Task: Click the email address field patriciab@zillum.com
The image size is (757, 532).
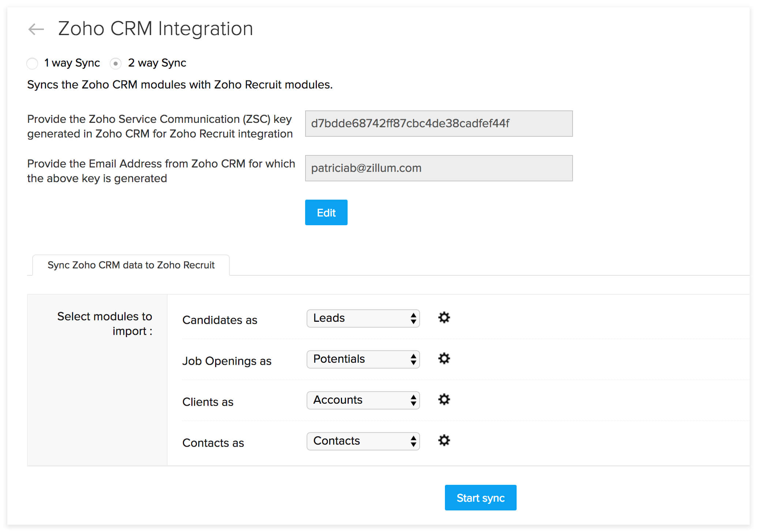Action: click(x=439, y=168)
